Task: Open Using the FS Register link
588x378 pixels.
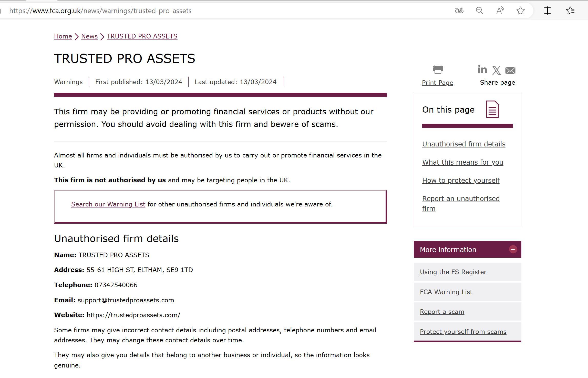Action: pos(453,272)
